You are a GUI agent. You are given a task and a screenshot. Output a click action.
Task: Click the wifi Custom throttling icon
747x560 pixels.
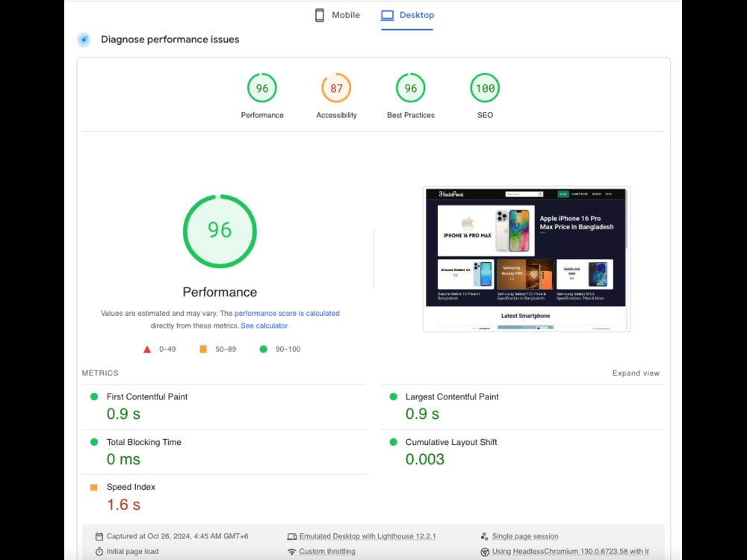click(291, 552)
